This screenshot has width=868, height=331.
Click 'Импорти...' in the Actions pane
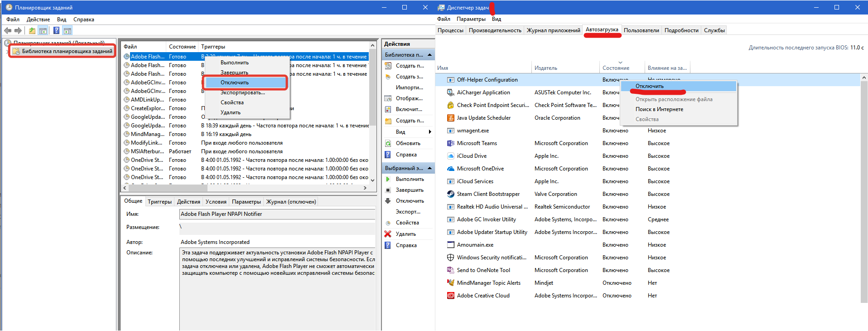pyautogui.click(x=409, y=88)
